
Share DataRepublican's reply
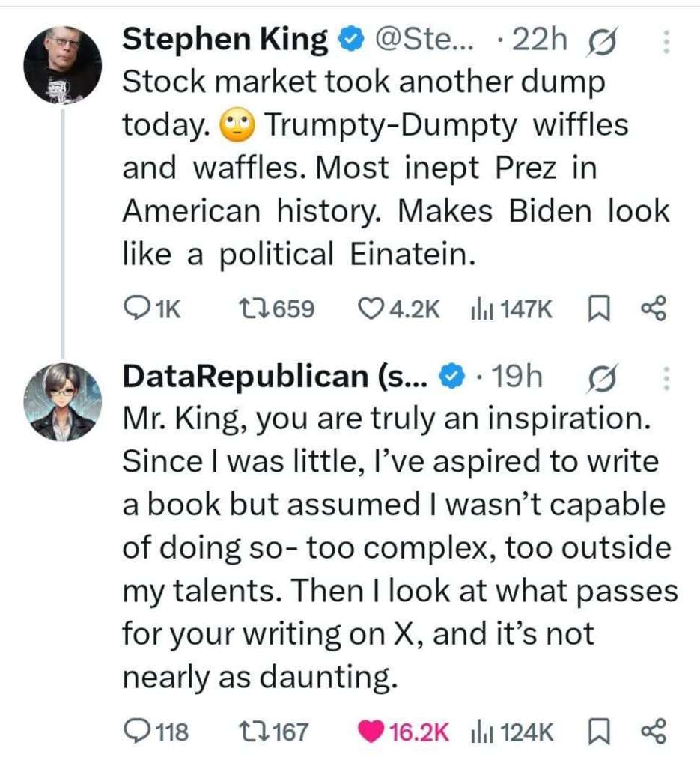tap(652, 731)
